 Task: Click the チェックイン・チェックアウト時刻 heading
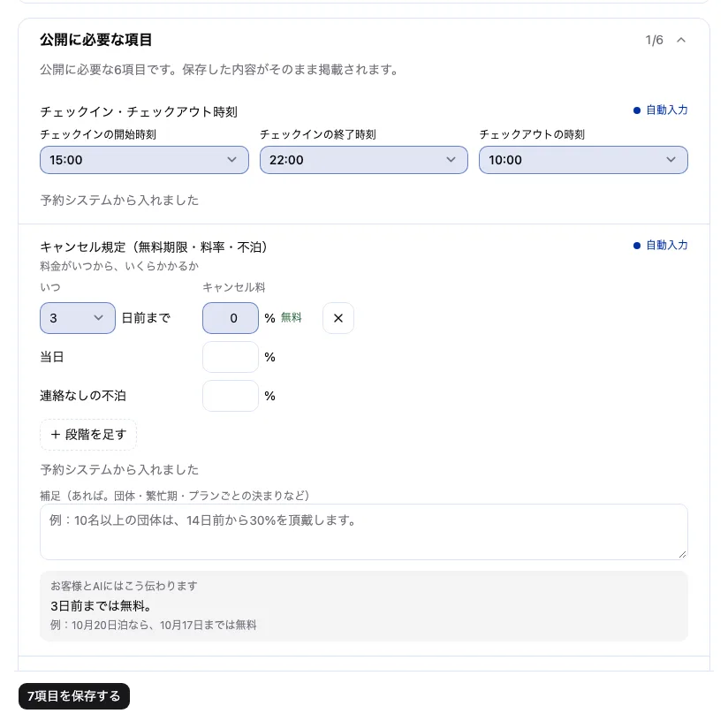point(139,112)
